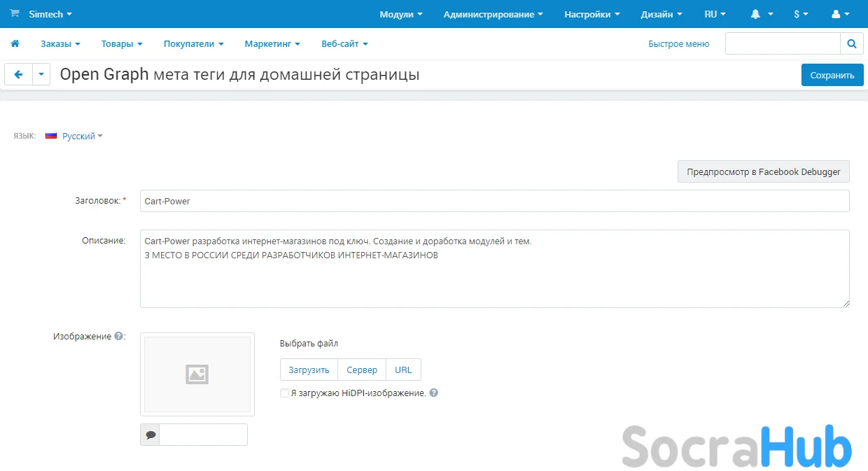Open the Модули menu
Image resolution: width=868 pixels, height=471 pixels.
400,14
